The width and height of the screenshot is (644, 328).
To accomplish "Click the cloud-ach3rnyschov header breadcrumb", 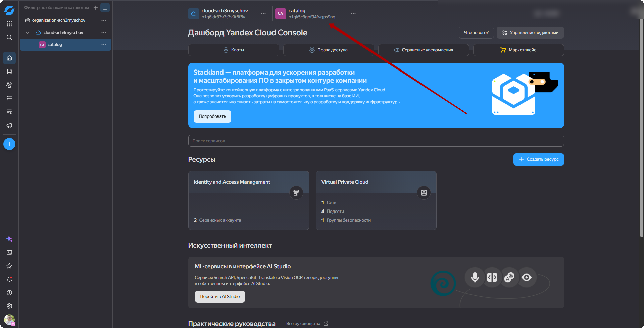I will click(x=225, y=11).
